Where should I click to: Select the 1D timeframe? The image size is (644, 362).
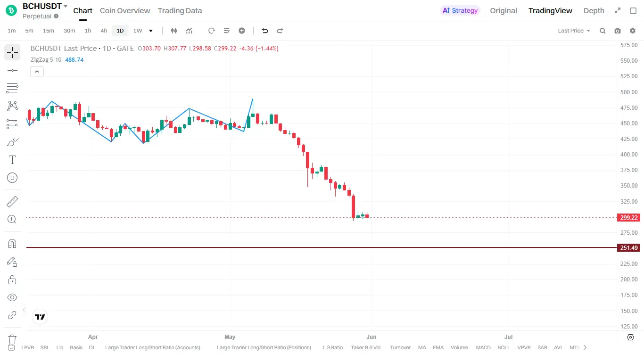tap(120, 31)
